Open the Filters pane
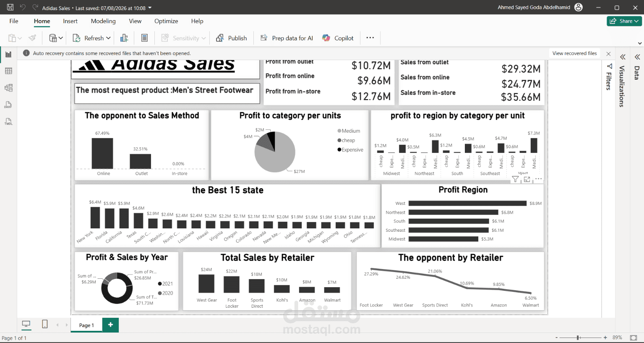Image resolution: width=644 pixels, height=343 pixels. [x=609, y=77]
